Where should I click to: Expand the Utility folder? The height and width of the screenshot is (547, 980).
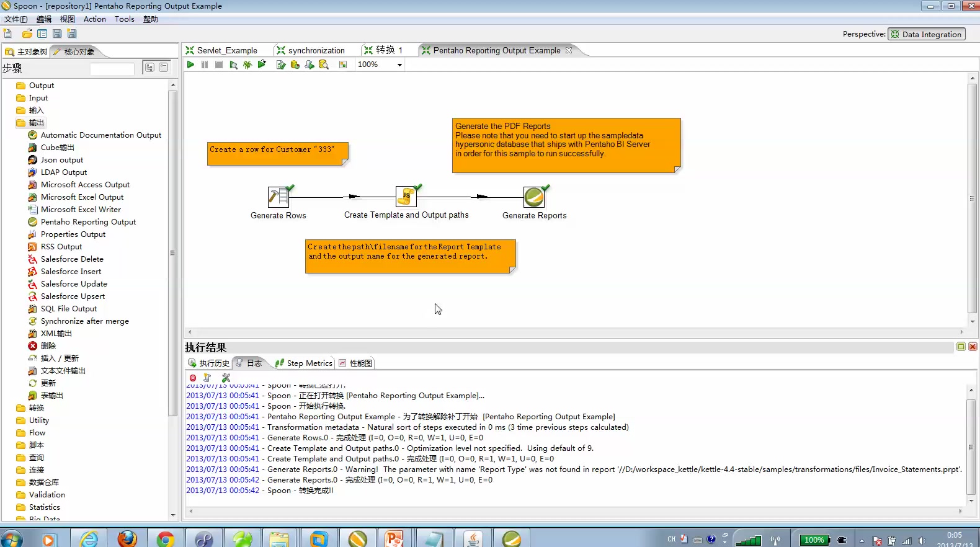pyautogui.click(x=33, y=420)
